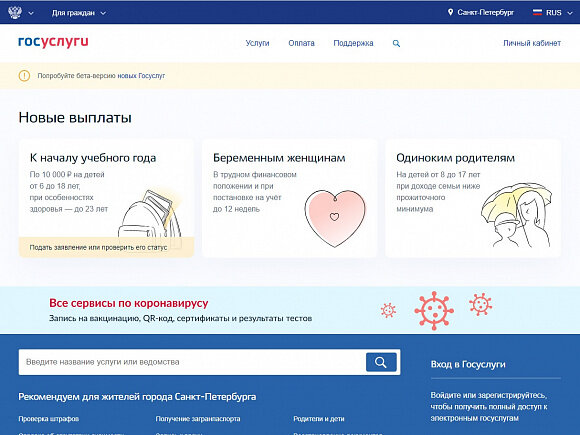Screen dimensions: 580x435
Task: Open the Оплата menu item
Action: 301,43
